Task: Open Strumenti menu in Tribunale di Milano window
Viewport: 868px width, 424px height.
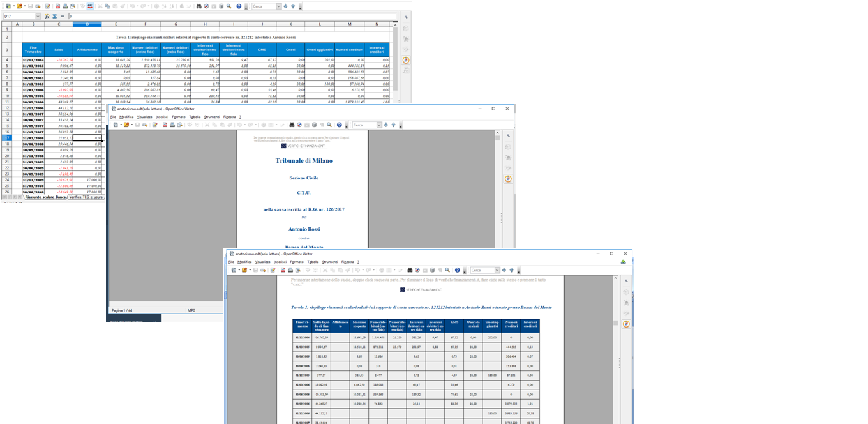Action: (212, 117)
